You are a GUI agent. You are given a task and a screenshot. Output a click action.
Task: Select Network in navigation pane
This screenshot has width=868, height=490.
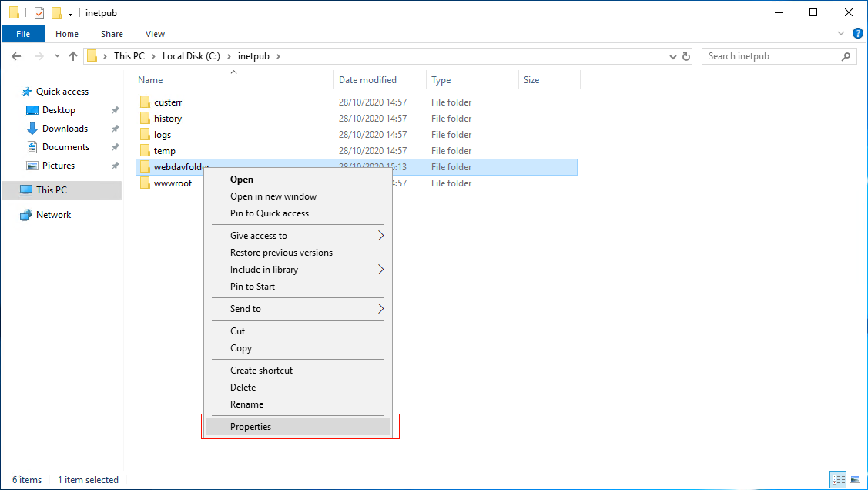(54, 215)
